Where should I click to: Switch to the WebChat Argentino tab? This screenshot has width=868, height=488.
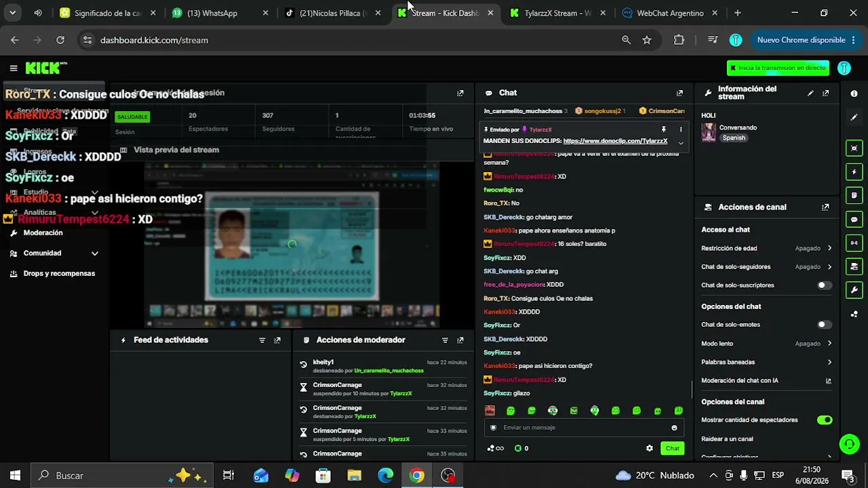click(x=670, y=13)
